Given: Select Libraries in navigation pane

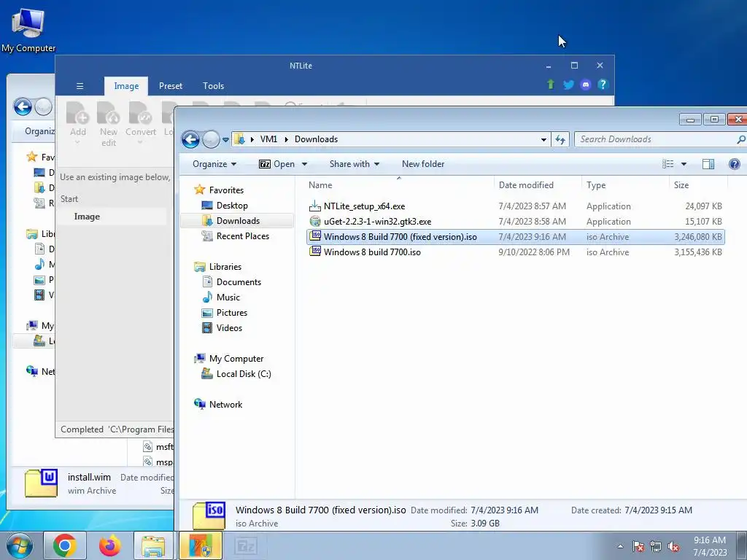Looking at the screenshot, I should click(x=225, y=267).
